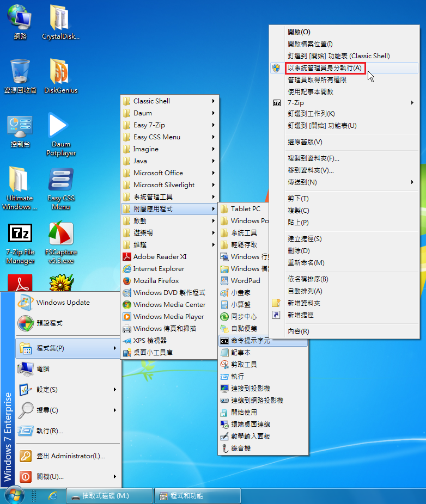
Task: Click the 遠端桌面連線 remote desktop icon
Action: click(x=224, y=425)
